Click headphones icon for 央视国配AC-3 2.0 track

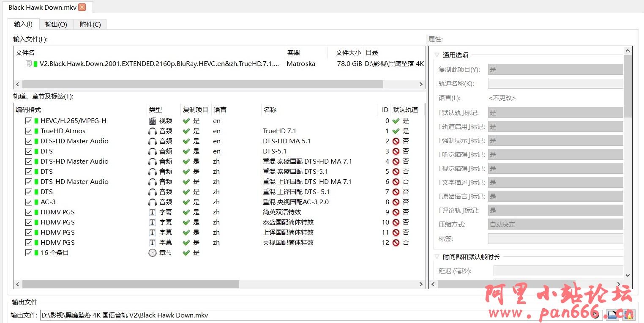[x=153, y=202]
